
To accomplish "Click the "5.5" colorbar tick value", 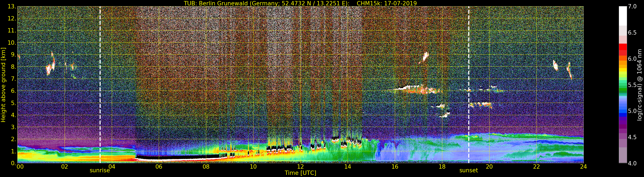I will pyautogui.click(x=632, y=85).
